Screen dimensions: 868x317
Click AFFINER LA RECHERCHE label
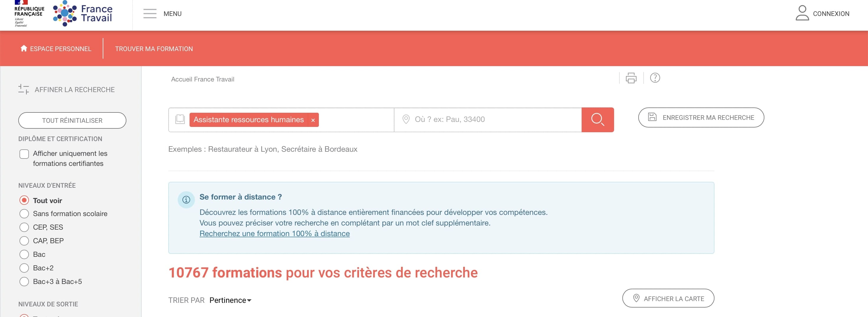click(x=74, y=90)
